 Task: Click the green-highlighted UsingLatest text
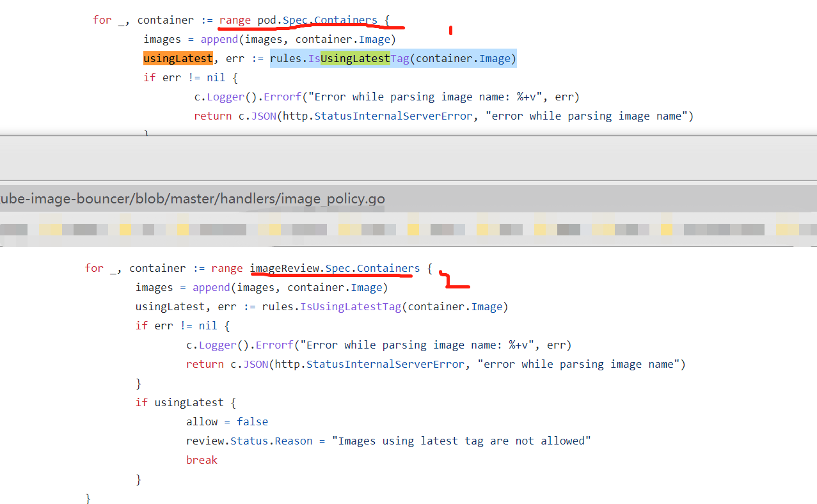tap(355, 59)
